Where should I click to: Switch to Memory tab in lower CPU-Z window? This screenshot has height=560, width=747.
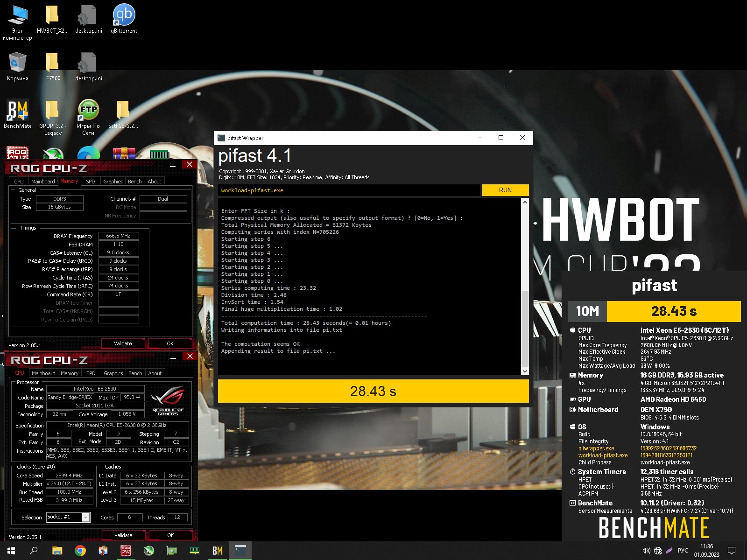point(70,373)
